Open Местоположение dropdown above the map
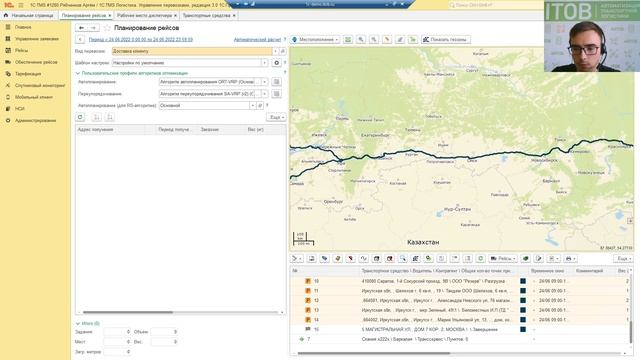 (x=315, y=40)
